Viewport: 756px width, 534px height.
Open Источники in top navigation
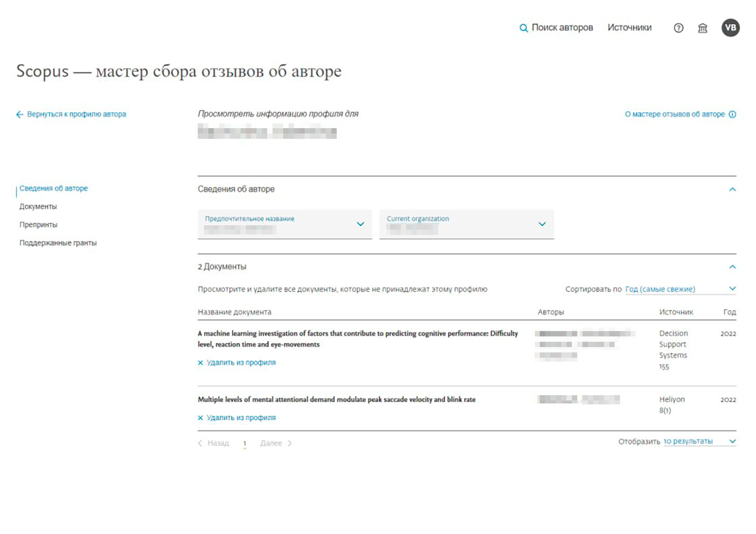[x=629, y=28]
